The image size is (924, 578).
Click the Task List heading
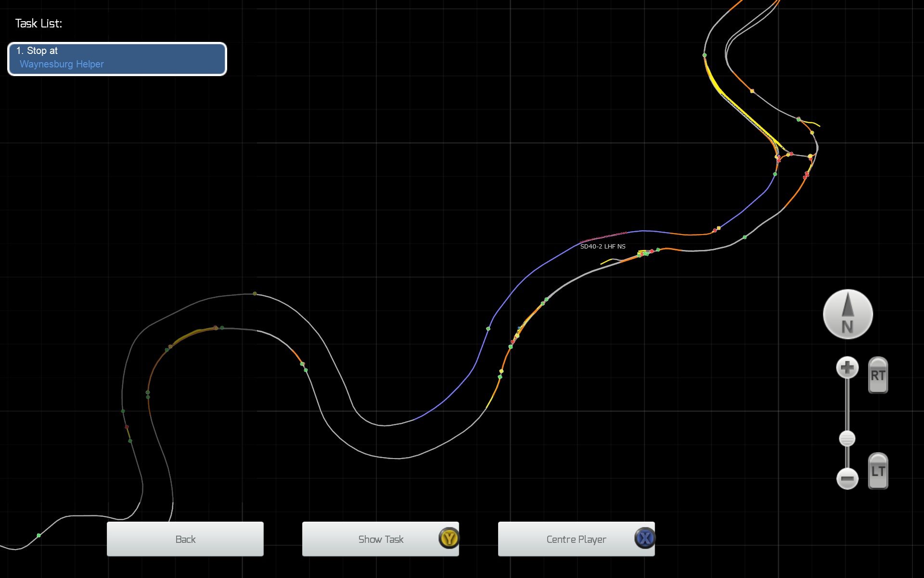point(38,24)
